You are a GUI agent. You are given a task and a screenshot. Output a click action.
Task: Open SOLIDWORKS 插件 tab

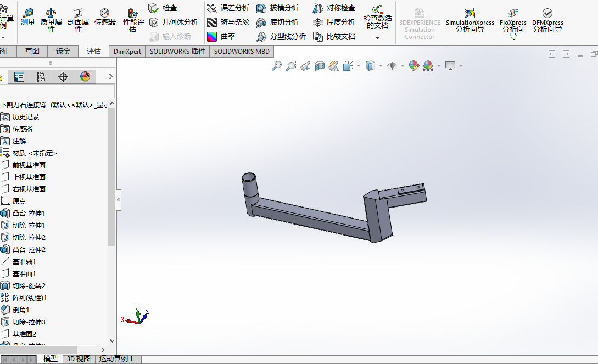(x=177, y=52)
